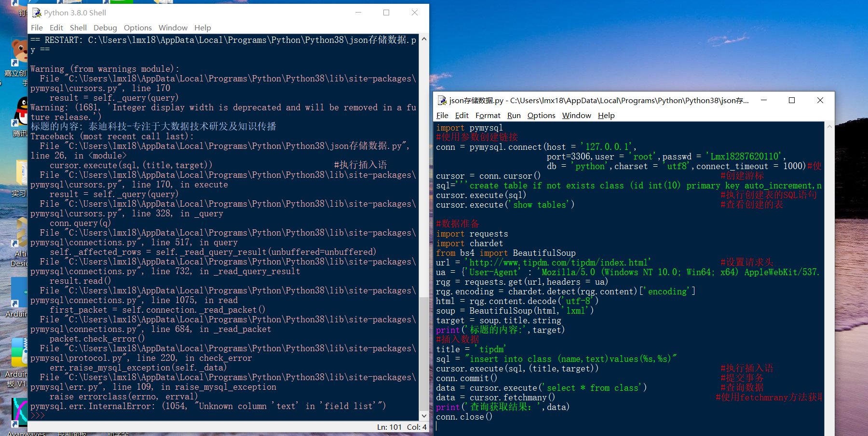Open Edit menu in Python Shell window
Image resolution: width=868 pixels, height=436 pixels.
tap(56, 28)
